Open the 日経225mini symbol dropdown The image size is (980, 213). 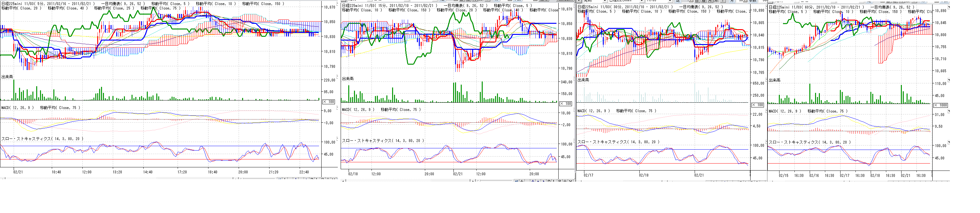(642, 1)
